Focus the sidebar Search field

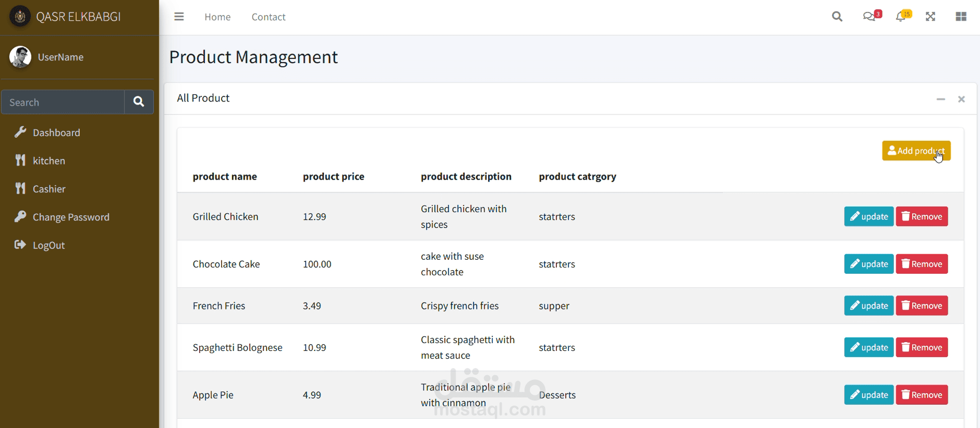click(x=63, y=102)
